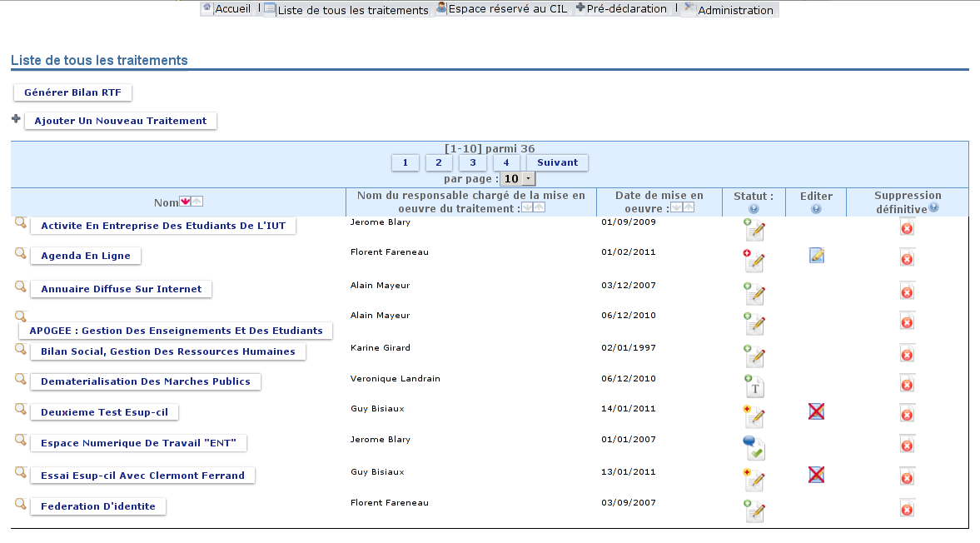Click crossed-out edit icon for Deuxieme Test Esup-cil
980x543 pixels.
tap(817, 411)
